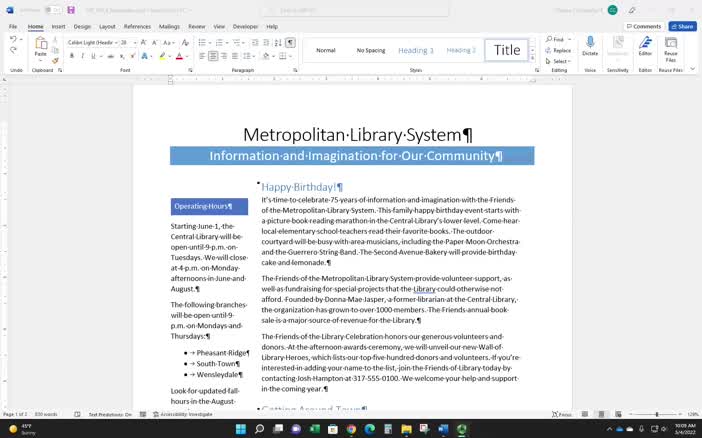This screenshot has width=702, height=438.
Task: Click the red font color swatch
Action: (x=179, y=56)
